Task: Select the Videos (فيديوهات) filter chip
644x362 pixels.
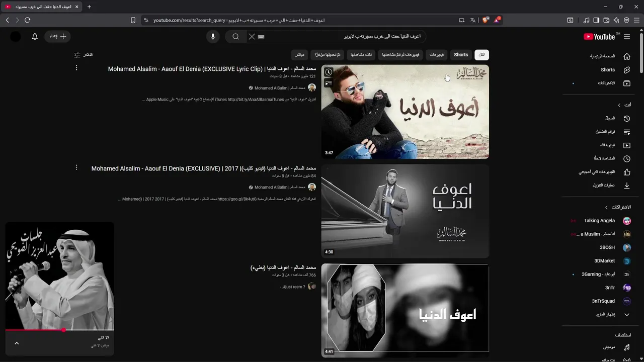Action: coord(437,55)
